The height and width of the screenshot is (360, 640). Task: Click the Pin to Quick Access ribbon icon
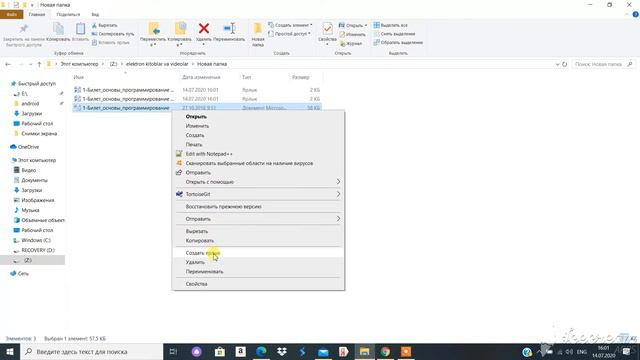pos(23,29)
